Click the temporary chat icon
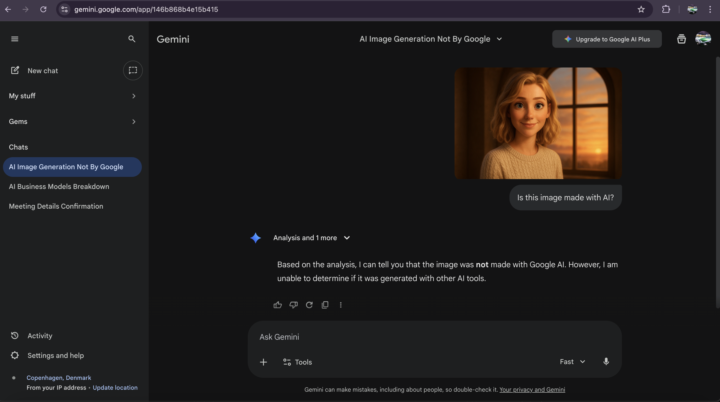The height and width of the screenshot is (402, 720). click(132, 70)
